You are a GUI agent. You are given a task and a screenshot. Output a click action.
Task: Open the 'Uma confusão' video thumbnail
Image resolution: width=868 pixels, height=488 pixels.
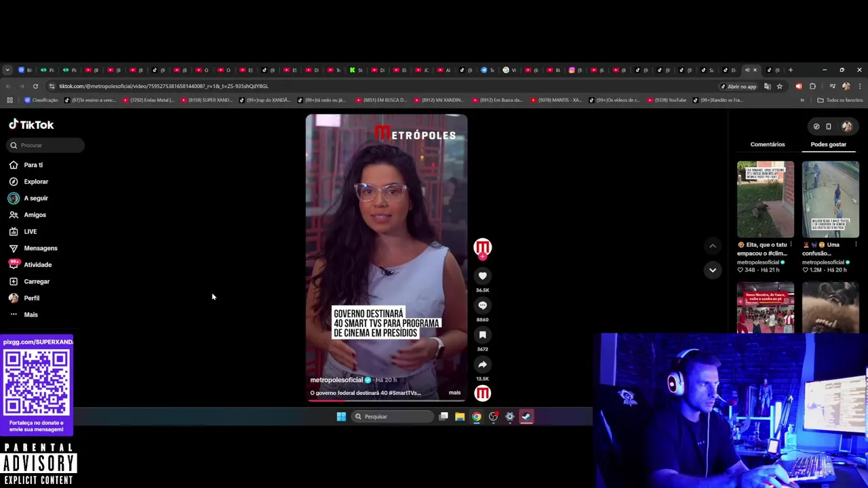tap(830, 199)
